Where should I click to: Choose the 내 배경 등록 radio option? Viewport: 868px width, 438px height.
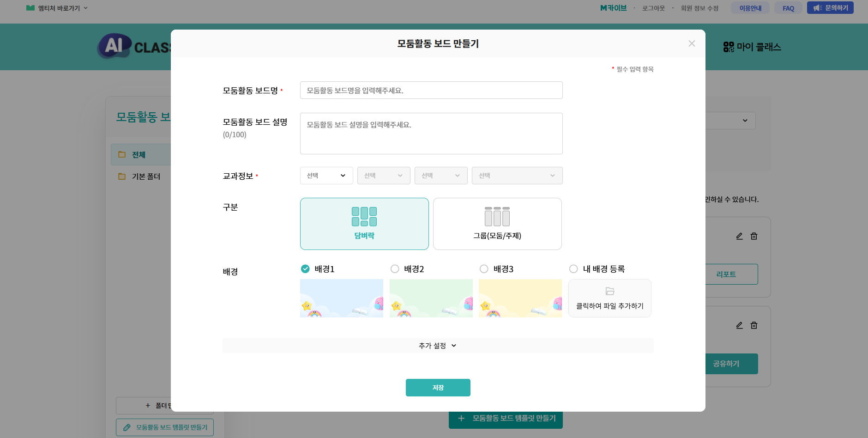pos(573,269)
